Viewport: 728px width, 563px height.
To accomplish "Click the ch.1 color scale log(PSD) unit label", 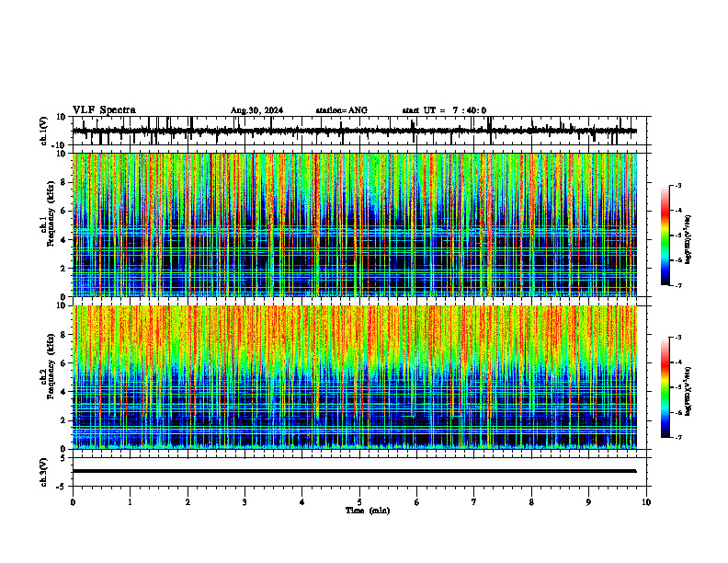I will point(688,240).
